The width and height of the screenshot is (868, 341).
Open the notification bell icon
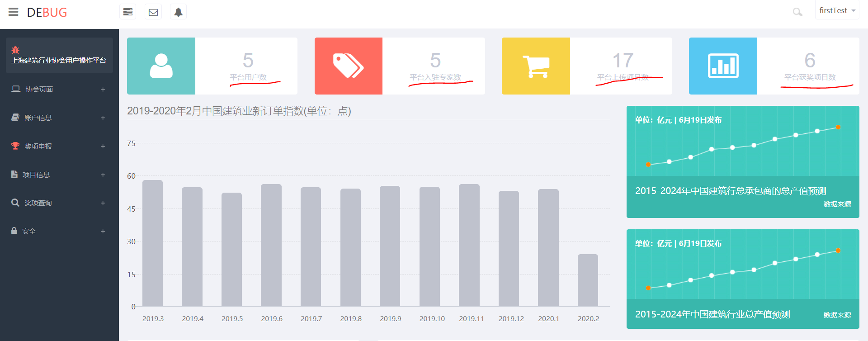179,12
